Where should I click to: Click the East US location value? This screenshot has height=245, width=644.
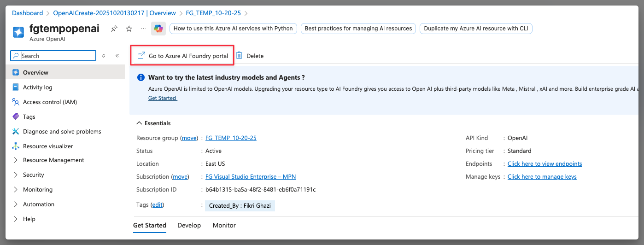215,163
